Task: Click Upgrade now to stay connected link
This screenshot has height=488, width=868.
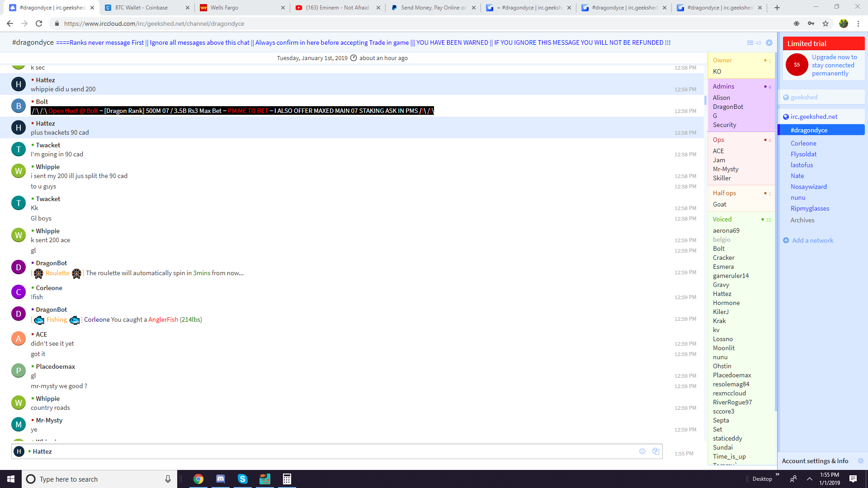Action: 834,65
